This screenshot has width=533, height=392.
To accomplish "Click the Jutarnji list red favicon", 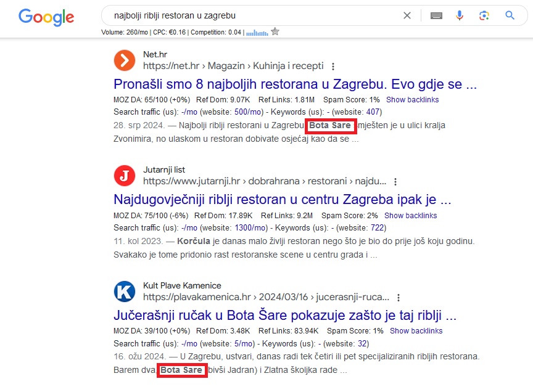I will (125, 176).
